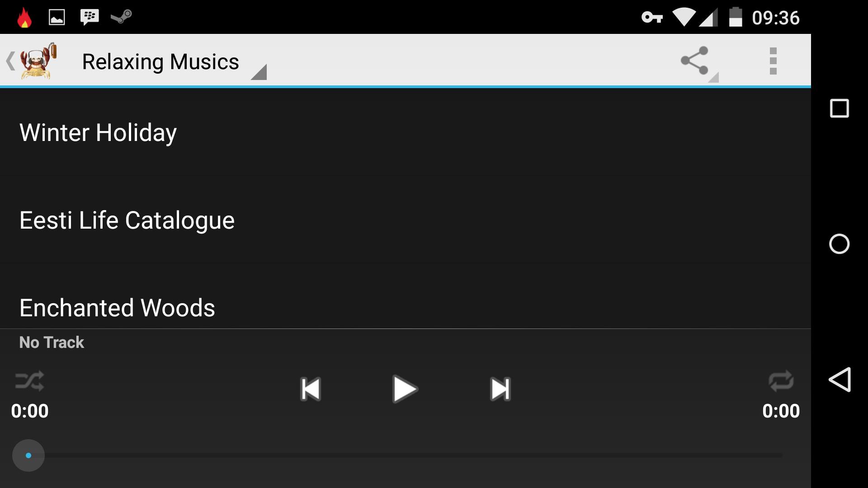Skip to the previous track
Image resolution: width=868 pixels, height=488 pixels.
(x=311, y=389)
